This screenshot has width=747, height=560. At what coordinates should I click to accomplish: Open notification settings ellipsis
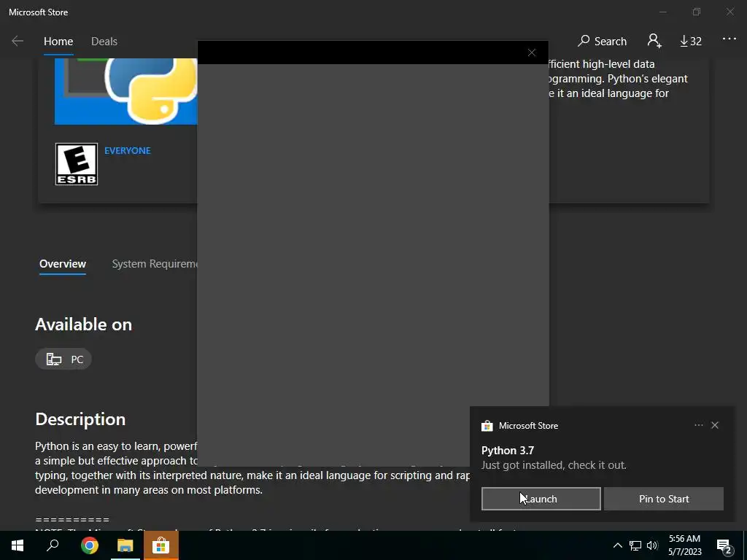pos(698,425)
